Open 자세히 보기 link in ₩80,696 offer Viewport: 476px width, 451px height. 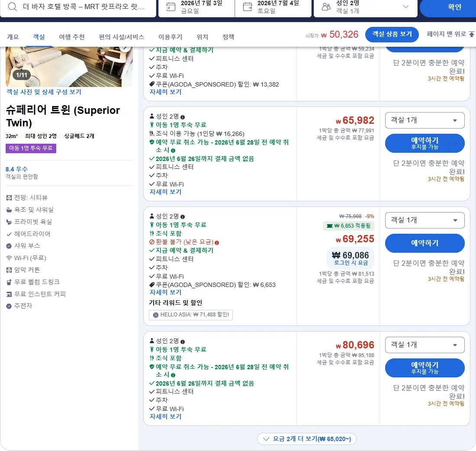[x=165, y=416]
